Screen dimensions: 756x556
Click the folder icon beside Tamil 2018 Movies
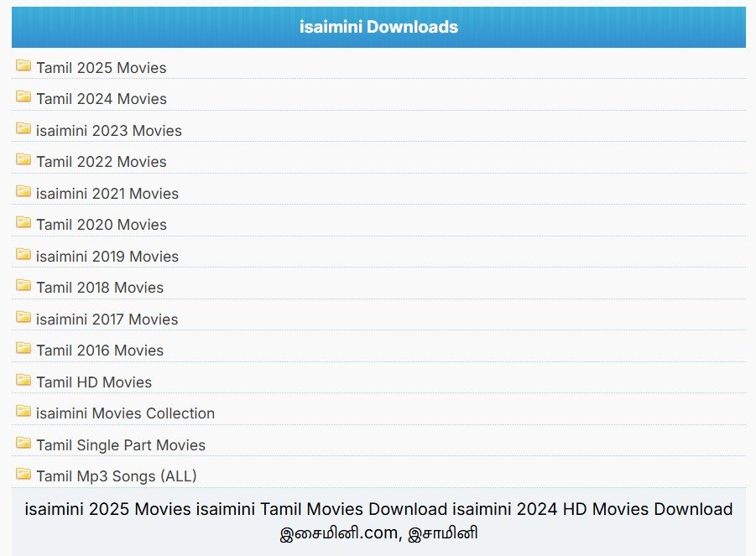tap(23, 285)
